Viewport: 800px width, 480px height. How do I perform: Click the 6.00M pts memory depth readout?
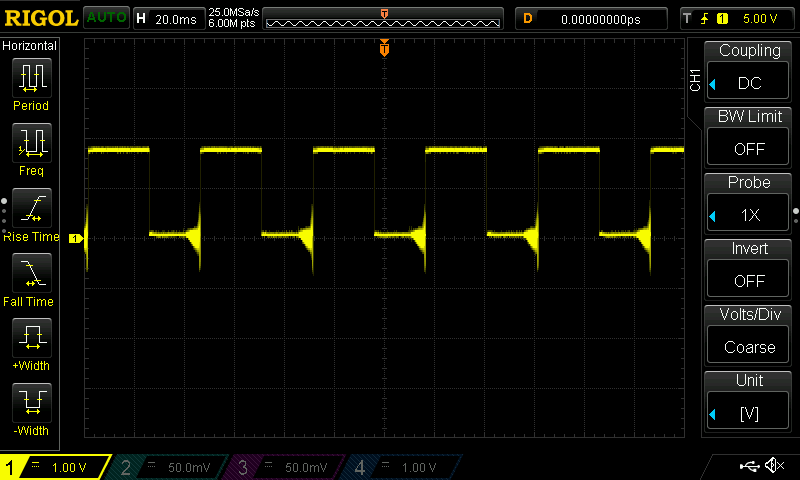click(232, 23)
